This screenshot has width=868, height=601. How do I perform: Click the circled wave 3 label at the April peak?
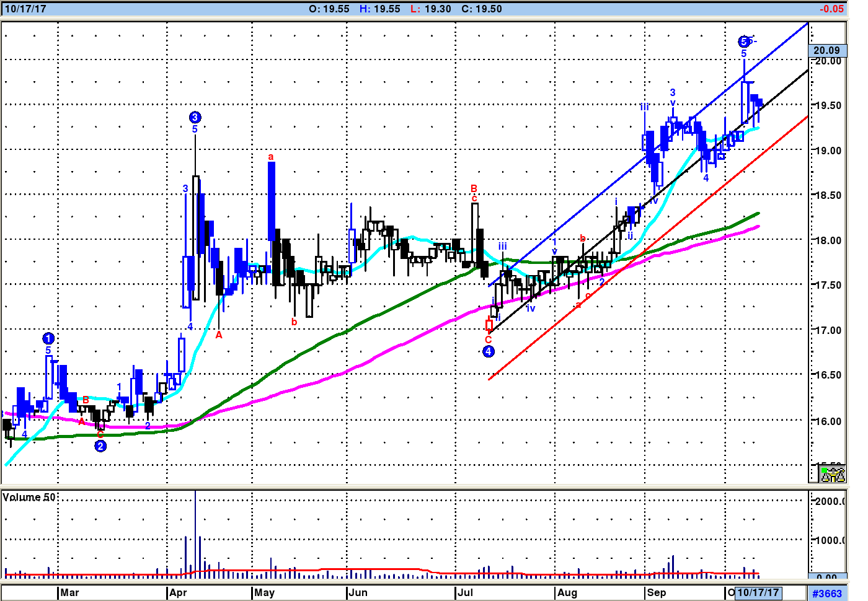[x=195, y=117]
